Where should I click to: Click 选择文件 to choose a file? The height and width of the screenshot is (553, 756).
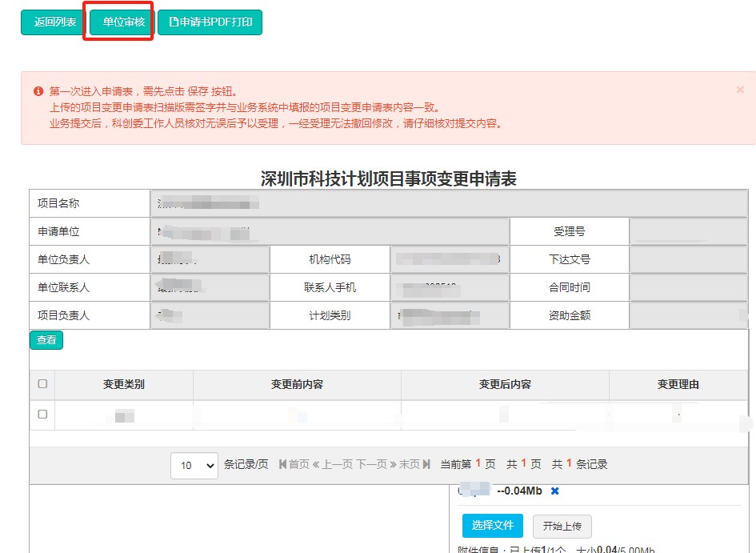point(492,526)
